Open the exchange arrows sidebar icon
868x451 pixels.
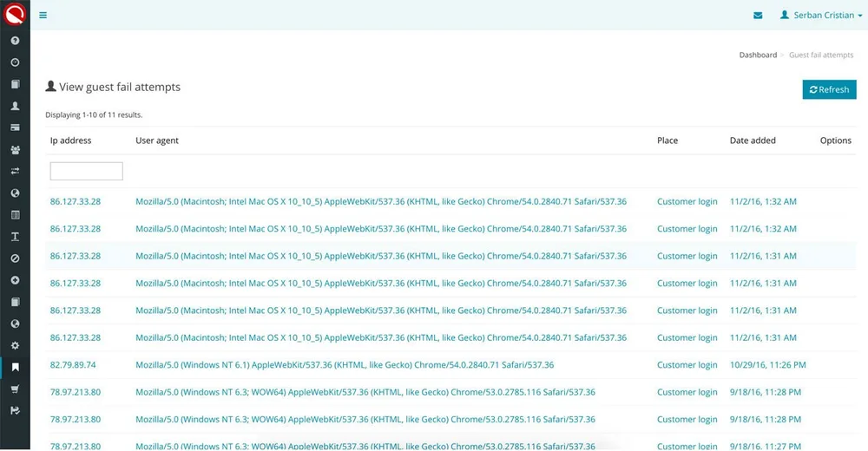15,171
